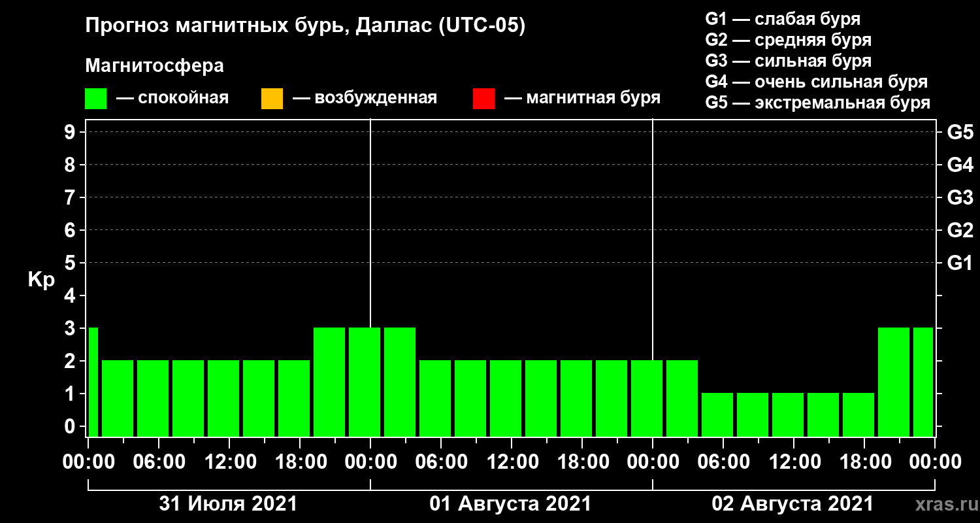Image resolution: width=980 pixels, height=523 pixels.
Task: Click the chart title 'Прогноз магнитных бурь, Даллас (UTC-05)'
Action: tap(305, 26)
